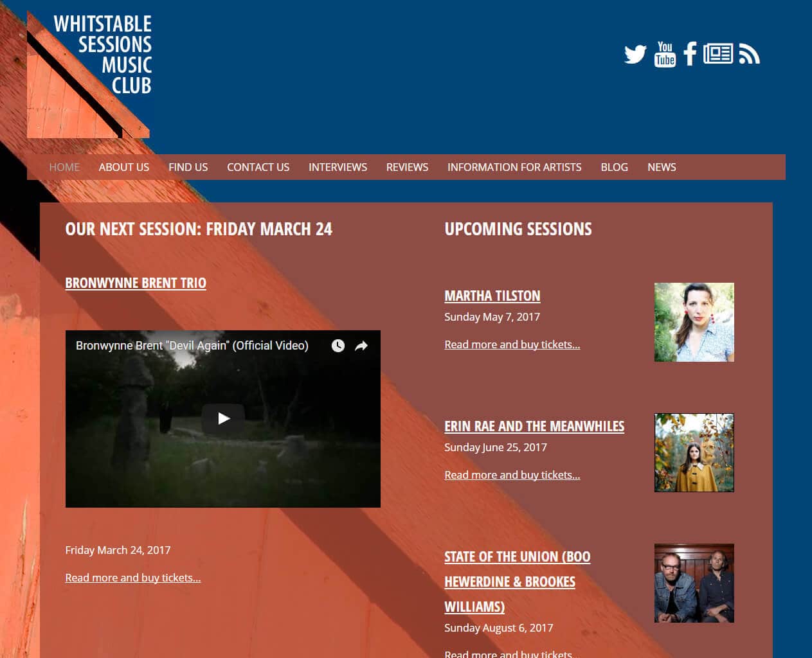Click the Share arrow icon on video
Viewport: 812px width, 658px height.
coord(361,346)
